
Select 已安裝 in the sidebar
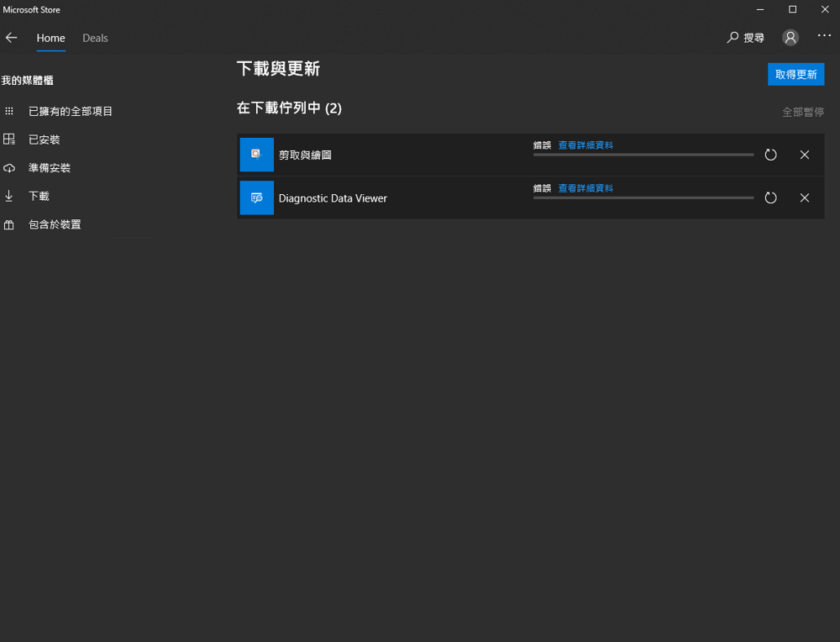point(44,139)
